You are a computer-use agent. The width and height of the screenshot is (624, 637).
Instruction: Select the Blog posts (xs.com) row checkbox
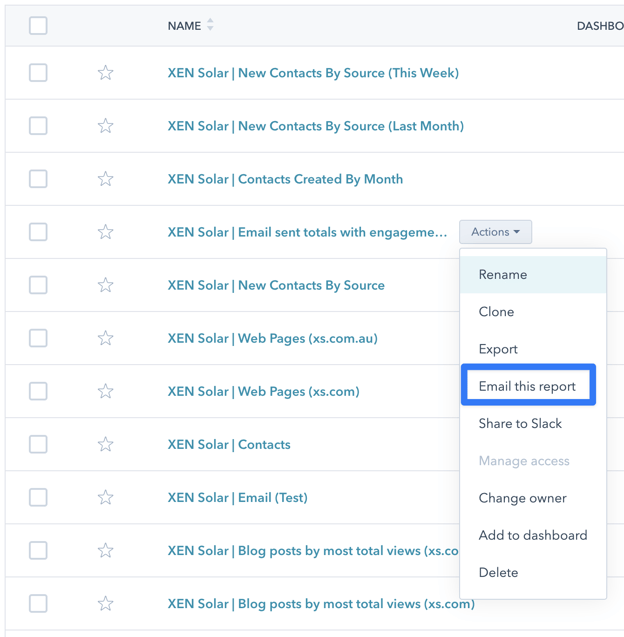pyautogui.click(x=38, y=604)
